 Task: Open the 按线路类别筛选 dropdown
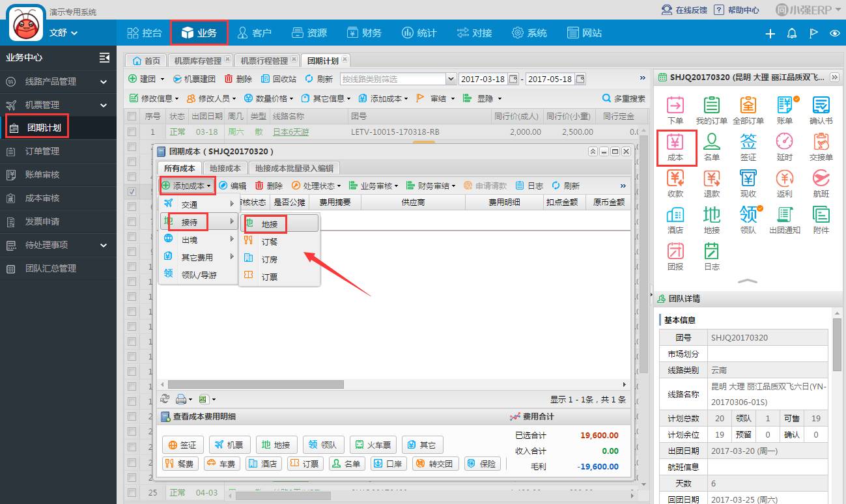(x=451, y=79)
